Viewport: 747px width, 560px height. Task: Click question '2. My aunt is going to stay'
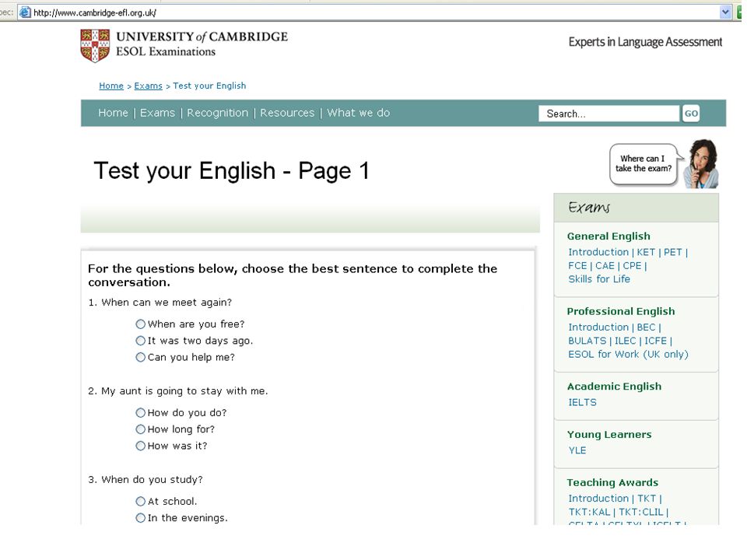(x=178, y=391)
